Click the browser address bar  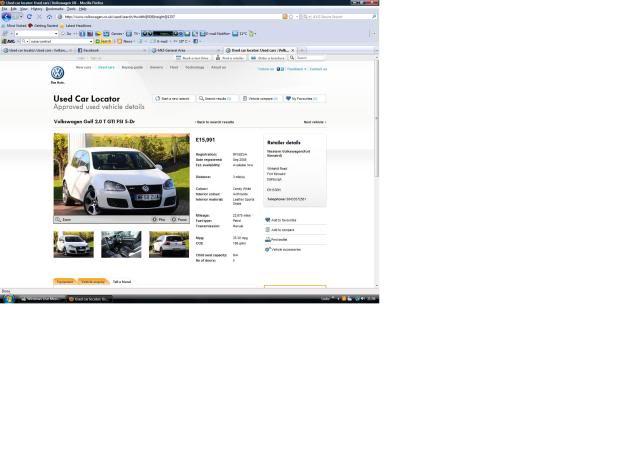point(171,17)
